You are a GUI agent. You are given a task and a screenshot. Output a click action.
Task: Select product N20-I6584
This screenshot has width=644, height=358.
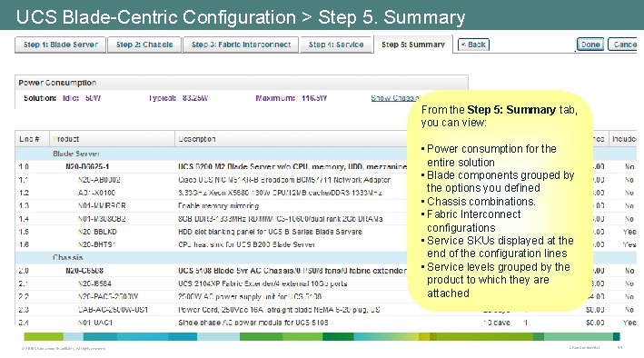pyautogui.click(x=94, y=283)
